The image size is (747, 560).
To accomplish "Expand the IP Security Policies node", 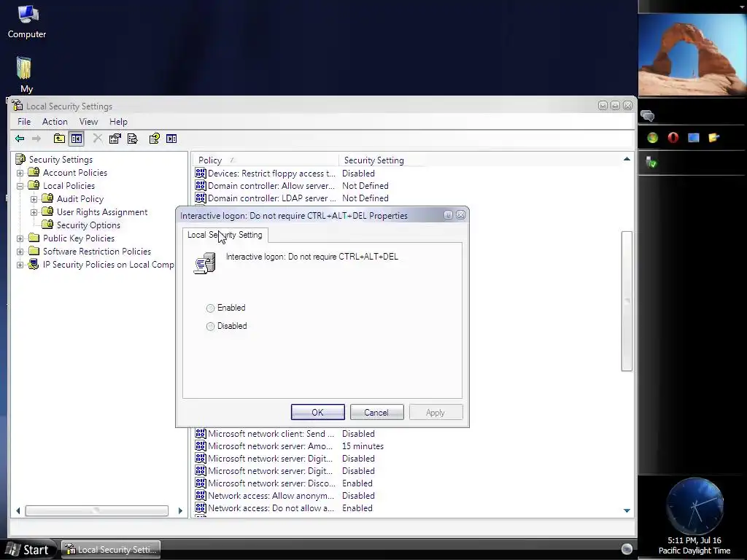I will [20, 265].
